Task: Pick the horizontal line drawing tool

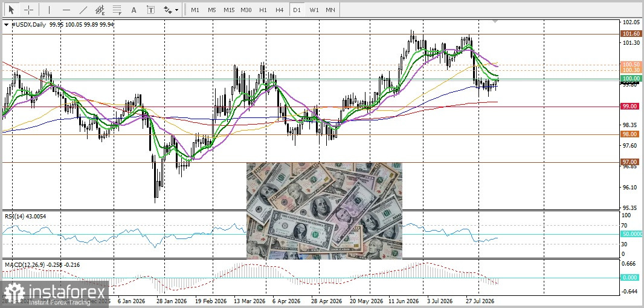Action: click(66, 10)
